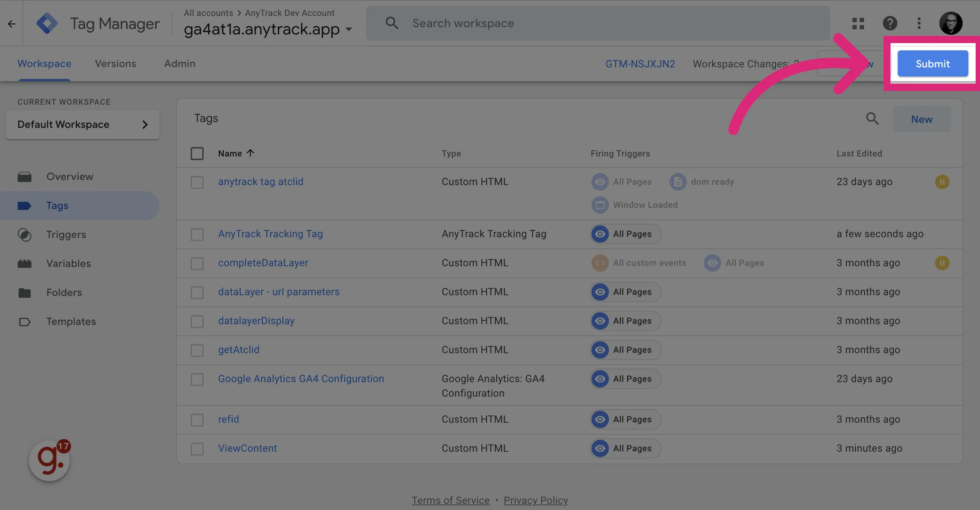Toggle the select-all tags checkbox

pyautogui.click(x=197, y=154)
